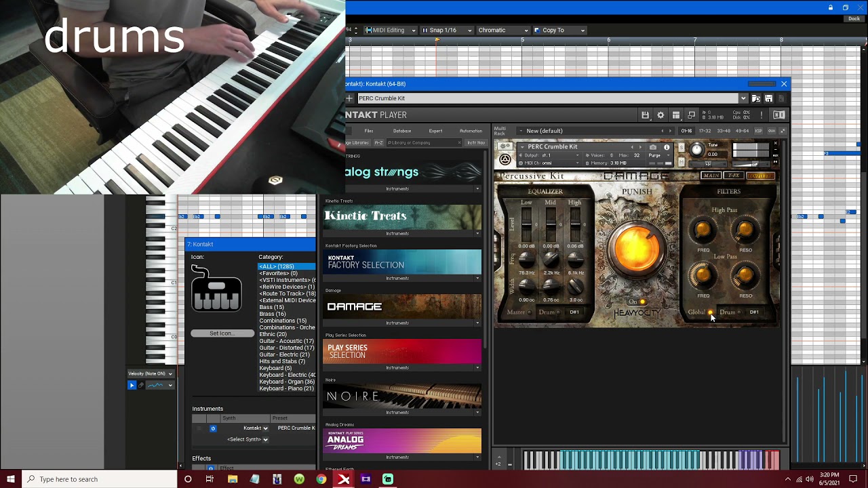This screenshot has height=488, width=868.
Task: Open the Kontakt Factory Selection library banner
Action: tap(402, 262)
